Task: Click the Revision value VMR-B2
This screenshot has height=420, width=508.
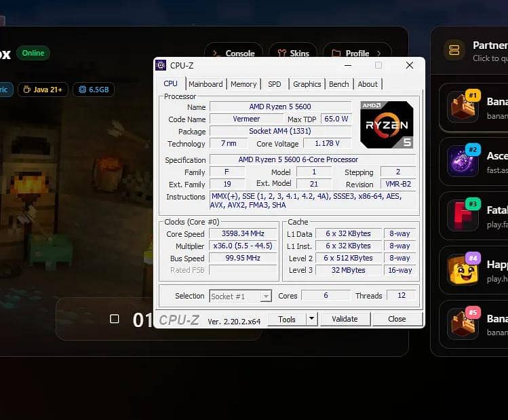Action: pyautogui.click(x=398, y=184)
